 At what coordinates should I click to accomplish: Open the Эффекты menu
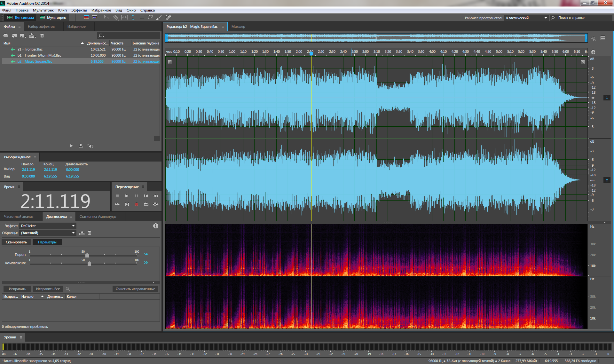click(x=79, y=10)
